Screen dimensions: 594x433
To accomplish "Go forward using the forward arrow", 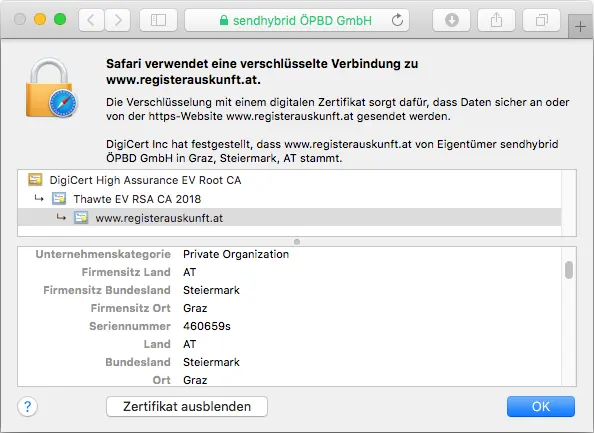I will pyautogui.click(x=118, y=20).
